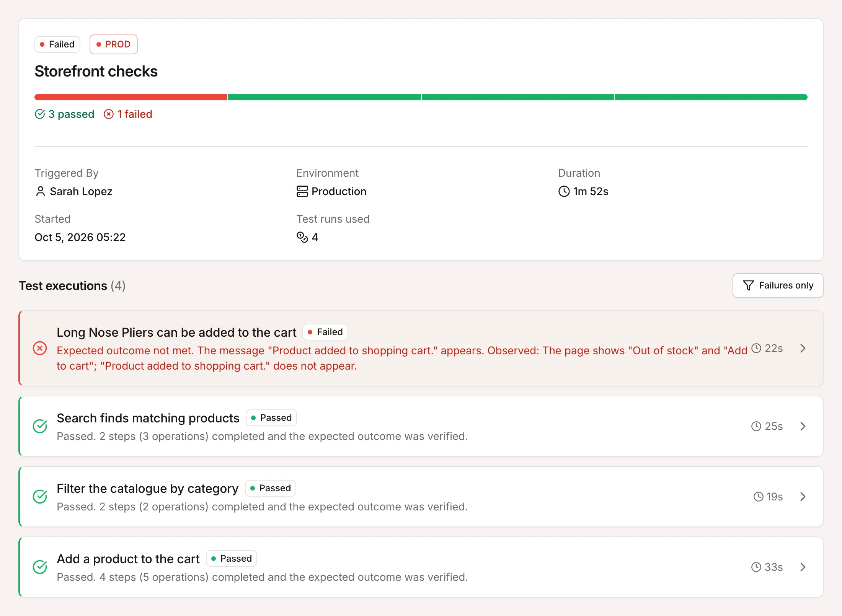Click the funnel icon in Failures only button

749,285
